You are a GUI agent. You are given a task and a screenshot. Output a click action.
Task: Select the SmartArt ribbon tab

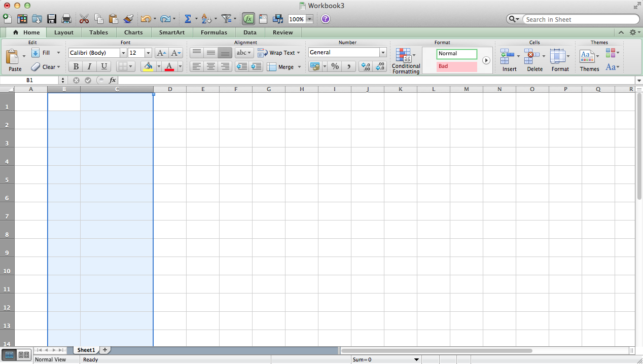tap(171, 32)
